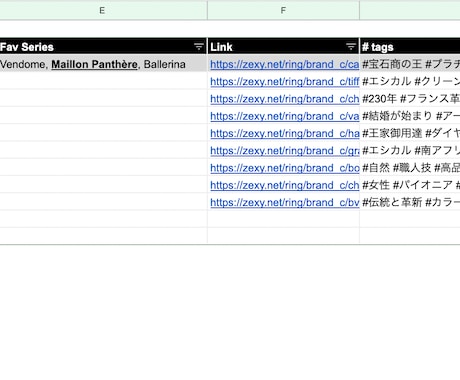The width and height of the screenshot is (460, 380).
Task: Open the zexy brand_c/ha link
Action: (284, 133)
